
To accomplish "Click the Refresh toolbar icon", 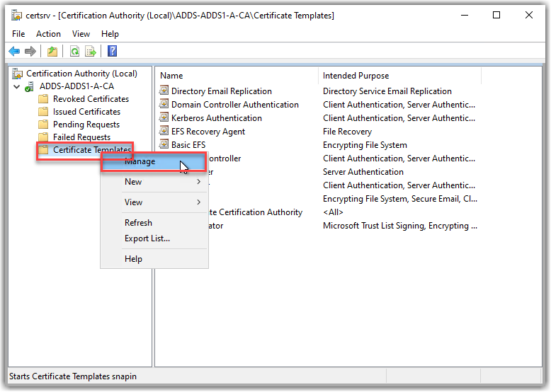I will [74, 51].
